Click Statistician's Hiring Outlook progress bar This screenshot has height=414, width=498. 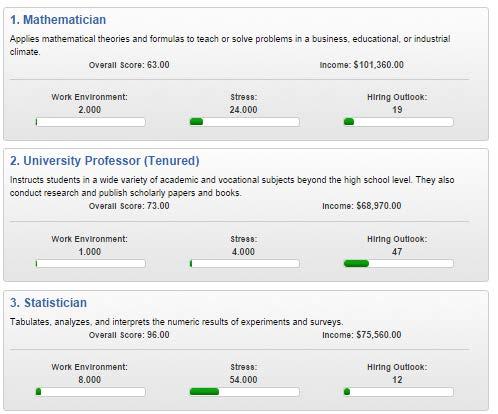tap(398, 392)
